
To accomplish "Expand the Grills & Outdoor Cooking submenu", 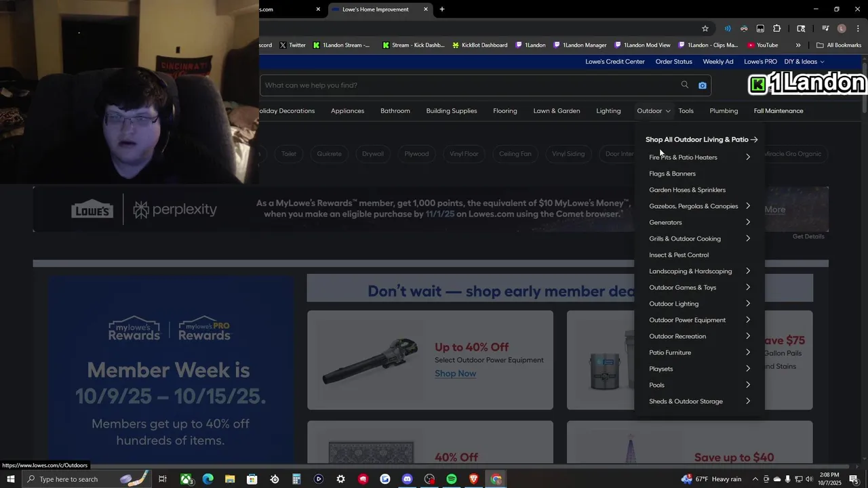I will click(748, 239).
